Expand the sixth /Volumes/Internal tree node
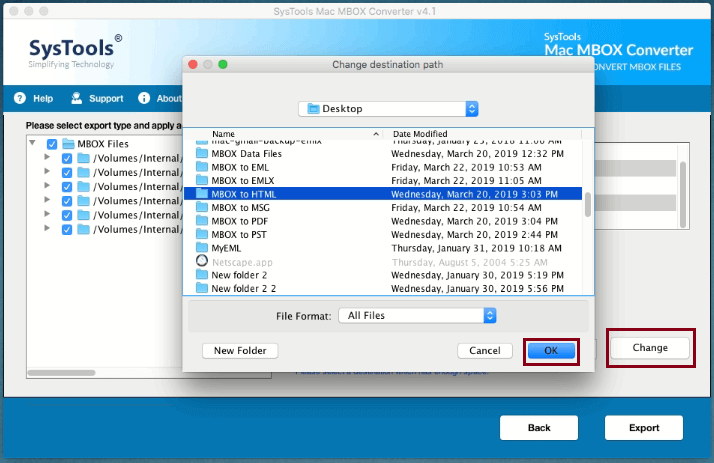The width and height of the screenshot is (714, 463). click(47, 228)
